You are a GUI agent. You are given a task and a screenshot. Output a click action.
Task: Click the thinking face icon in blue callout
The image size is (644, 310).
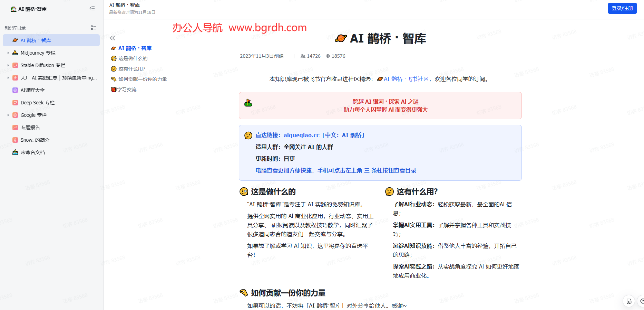coord(248,135)
